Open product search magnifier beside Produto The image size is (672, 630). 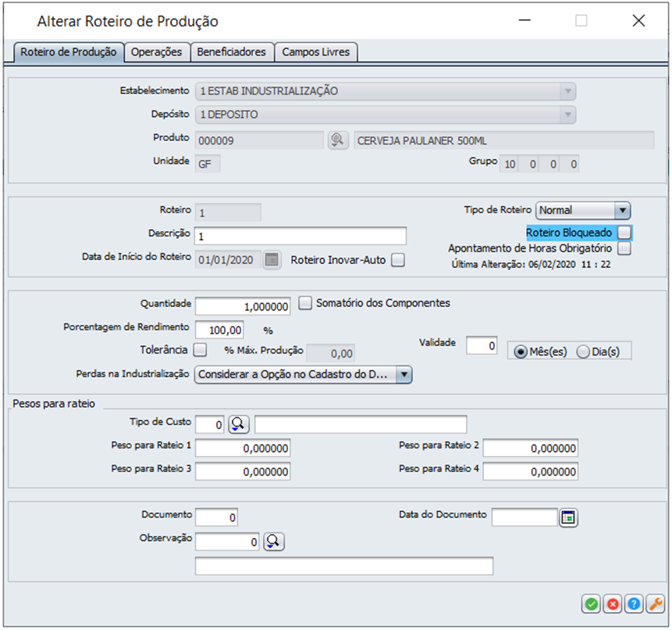338,141
